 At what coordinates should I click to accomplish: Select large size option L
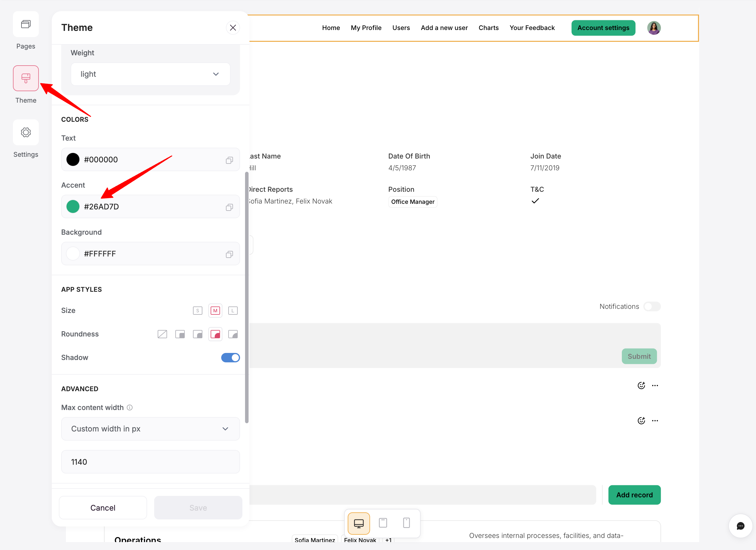[233, 311]
